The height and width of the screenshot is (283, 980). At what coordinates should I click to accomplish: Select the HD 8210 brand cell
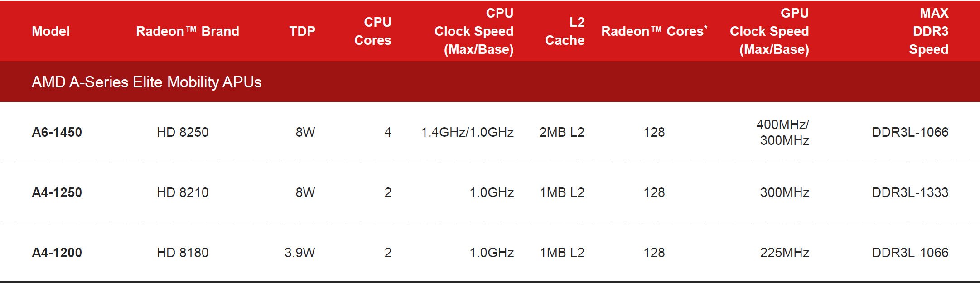[x=183, y=192]
